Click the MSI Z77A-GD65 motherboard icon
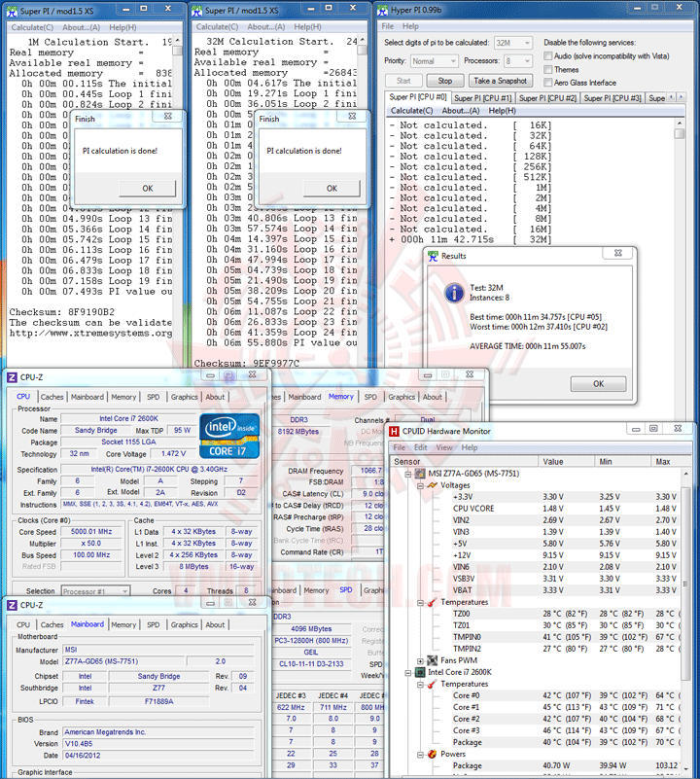Image resolution: width=700 pixels, height=779 pixels. (420, 474)
